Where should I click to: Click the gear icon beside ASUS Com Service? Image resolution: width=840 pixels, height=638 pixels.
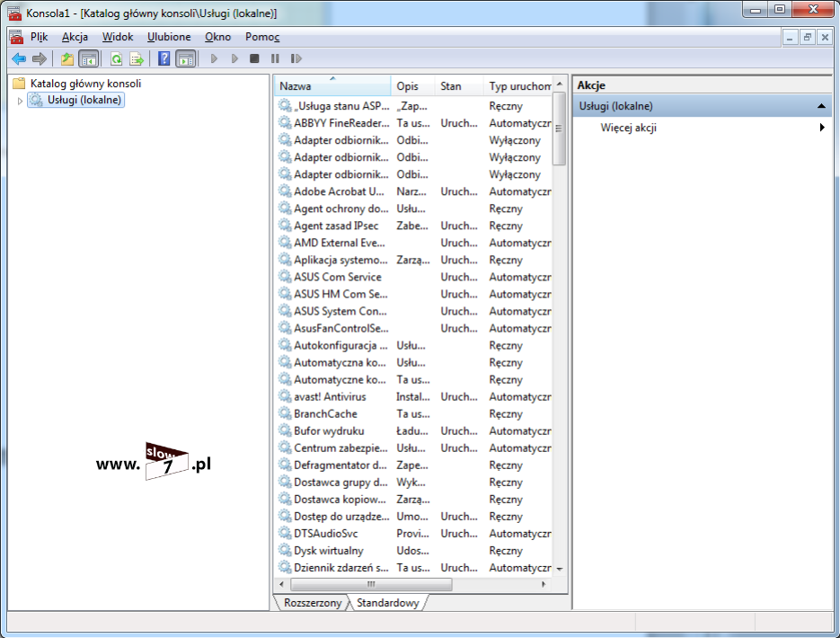pyautogui.click(x=285, y=277)
